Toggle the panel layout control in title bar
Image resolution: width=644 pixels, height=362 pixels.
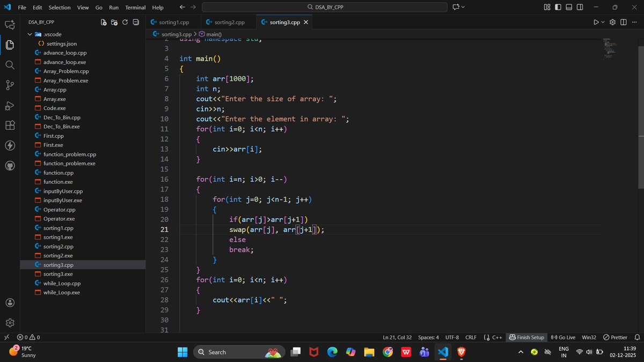569,8
